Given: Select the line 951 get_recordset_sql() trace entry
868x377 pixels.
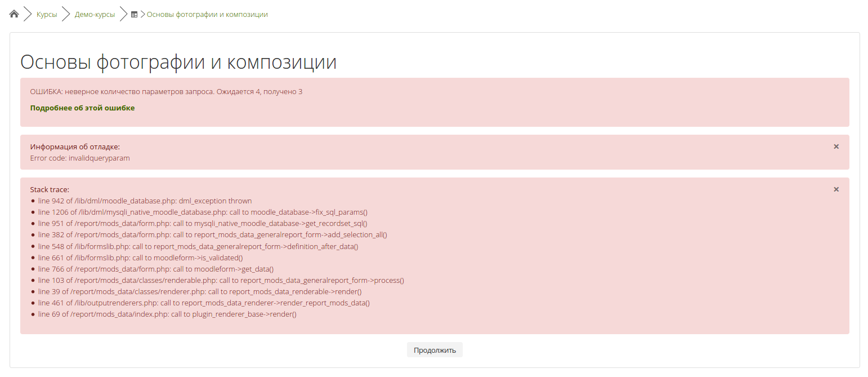Looking at the screenshot, I should [203, 224].
